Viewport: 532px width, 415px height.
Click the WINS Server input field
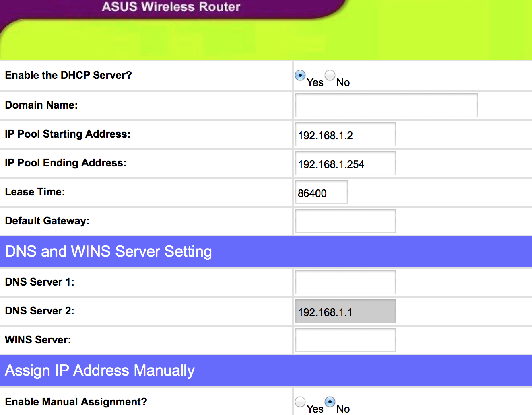345,340
